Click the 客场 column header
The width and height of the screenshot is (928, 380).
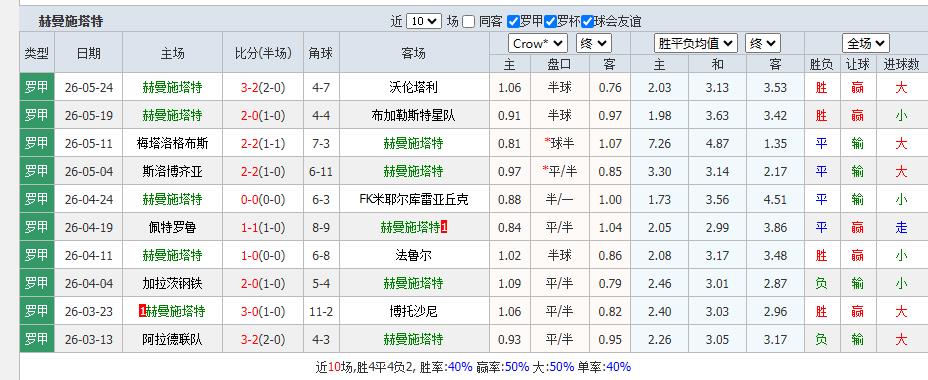click(414, 53)
